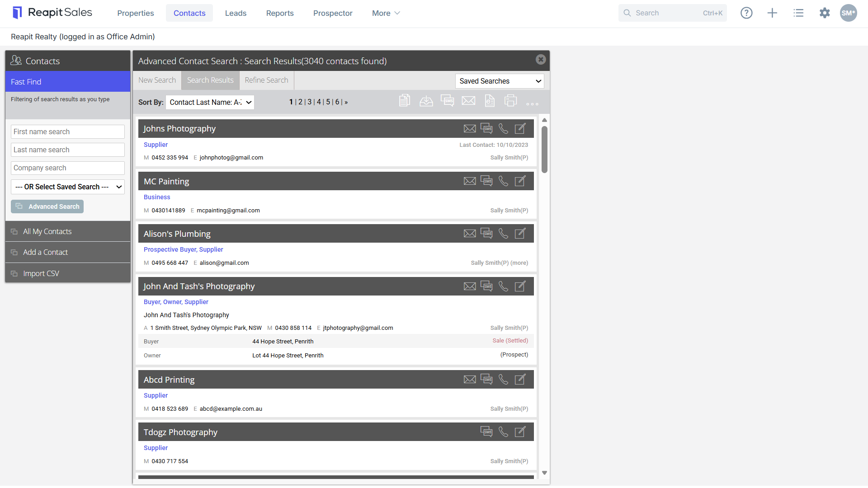Send email to Johns Photography via envelope icon
This screenshot has width=868, height=488.
470,129
